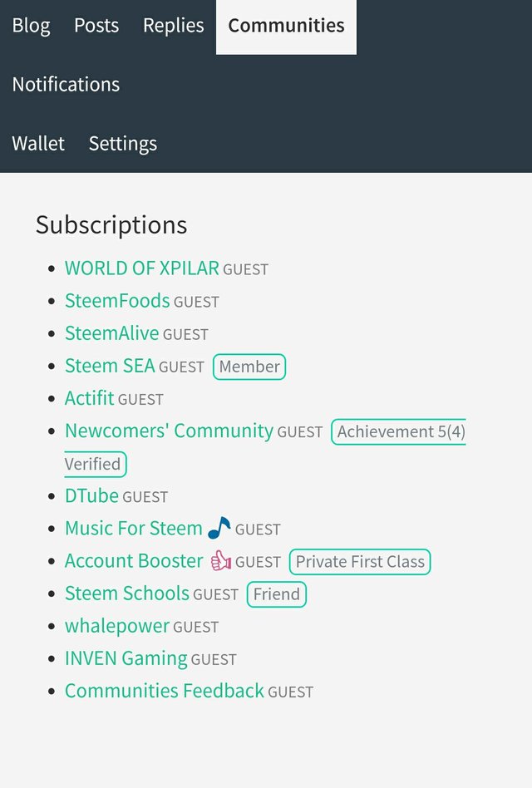Screen dimensions: 532x788
Task: Open the SteemAlive community link
Action: [x=111, y=333]
